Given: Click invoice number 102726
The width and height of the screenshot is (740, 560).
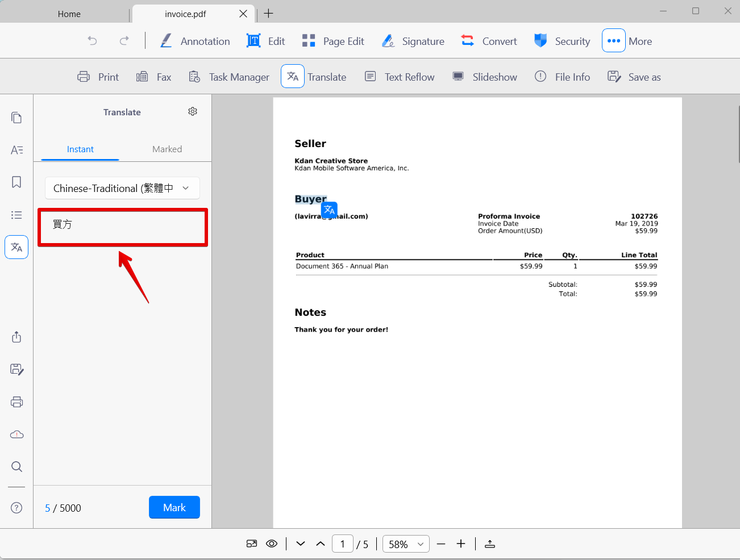Looking at the screenshot, I should (644, 216).
